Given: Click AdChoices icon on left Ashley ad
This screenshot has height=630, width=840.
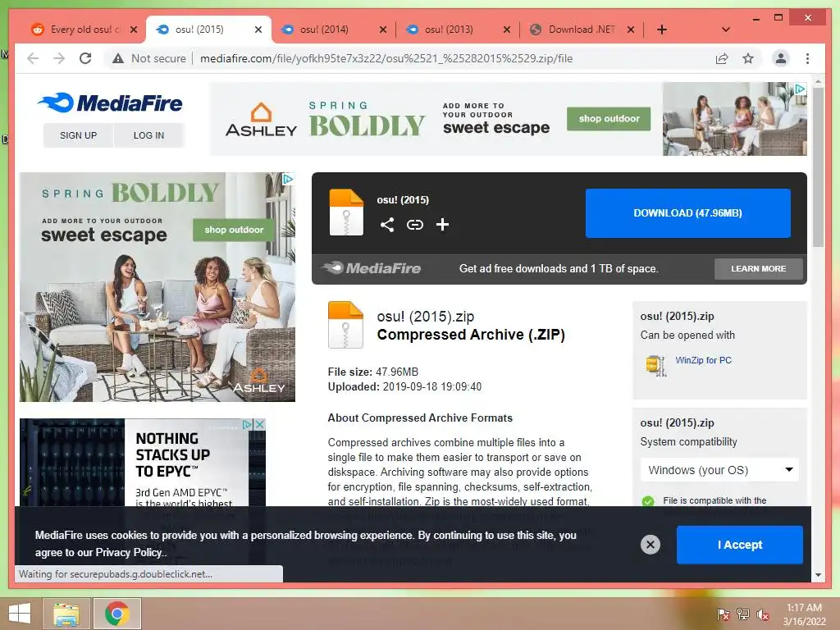Looking at the screenshot, I should pyautogui.click(x=288, y=179).
